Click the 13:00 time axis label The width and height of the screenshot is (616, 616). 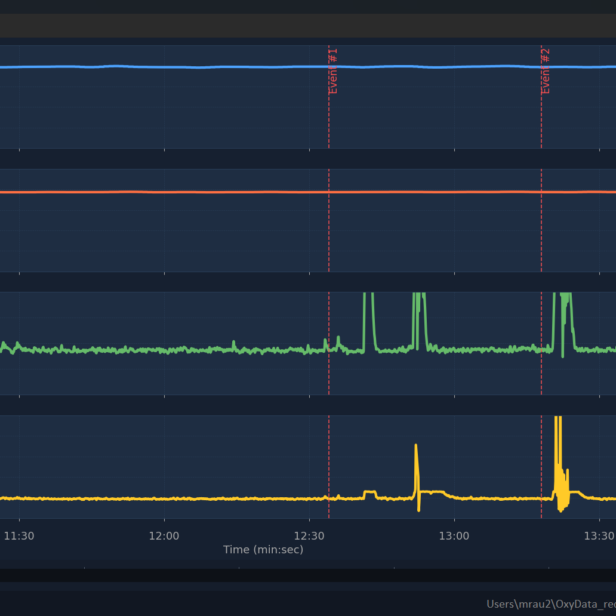[x=454, y=536]
